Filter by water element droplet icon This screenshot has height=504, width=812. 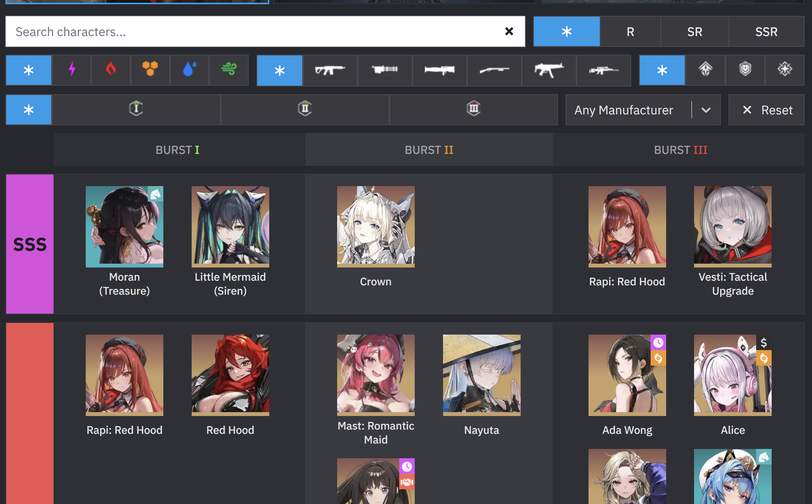(189, 70)
